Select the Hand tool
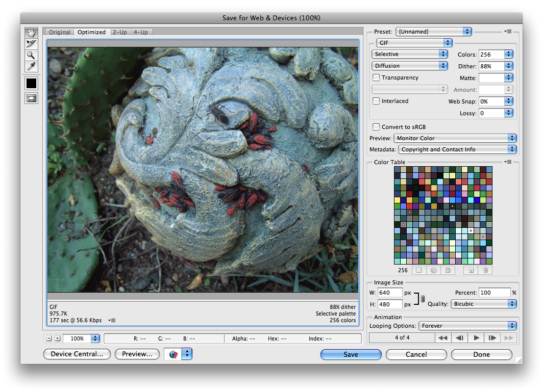 pyautogui.click(x=32, y=33)
